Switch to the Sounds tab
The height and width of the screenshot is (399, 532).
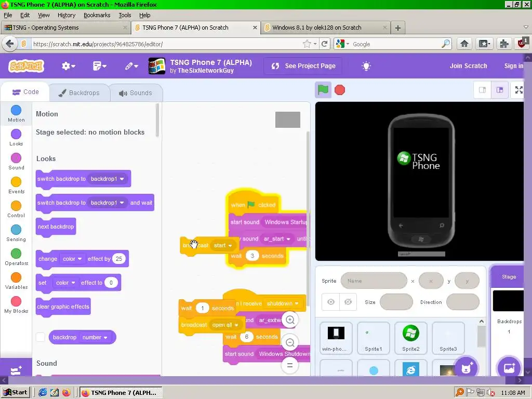click(136, 93)
